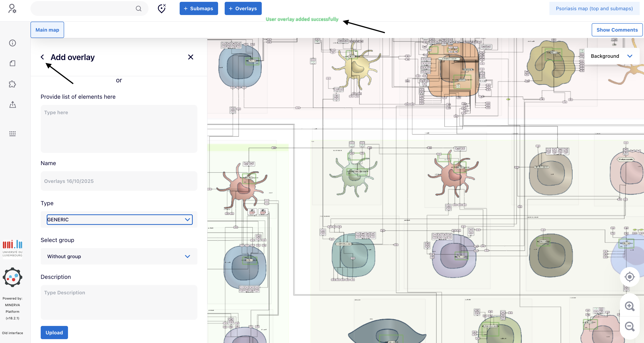Open the export icon in sidebar
The width and height of the screenshot is (644, 343).
point(13,104)
